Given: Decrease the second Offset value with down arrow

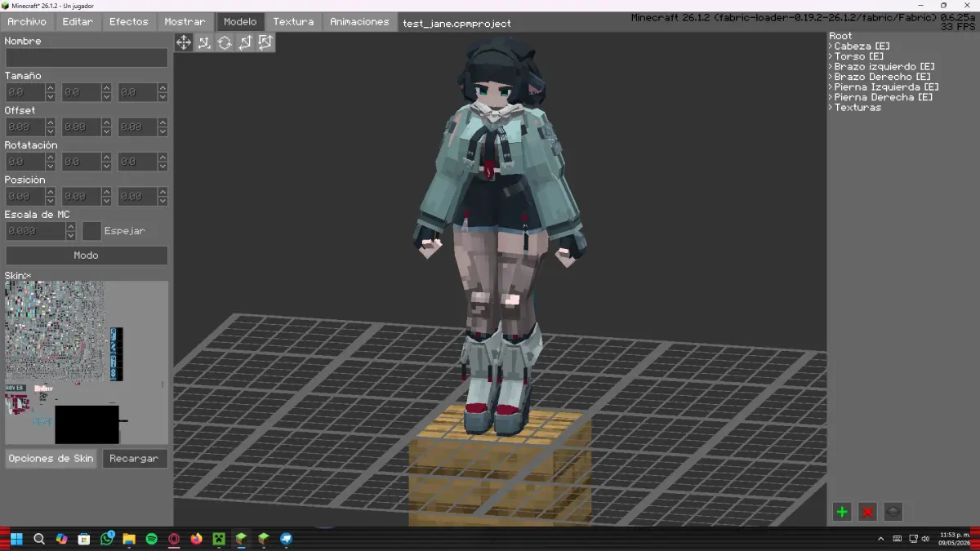Looking at the screenshot, I should pos(106,131).
